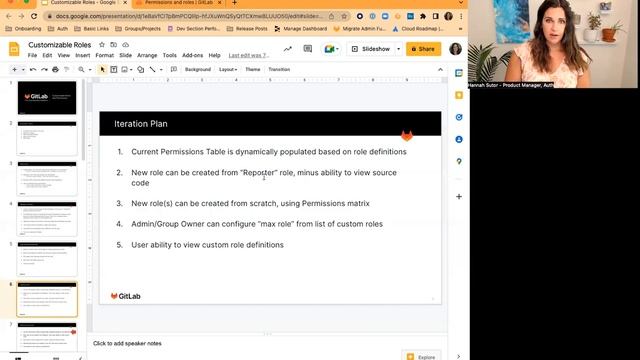Open the Layout dropdown

coord(228,69)
